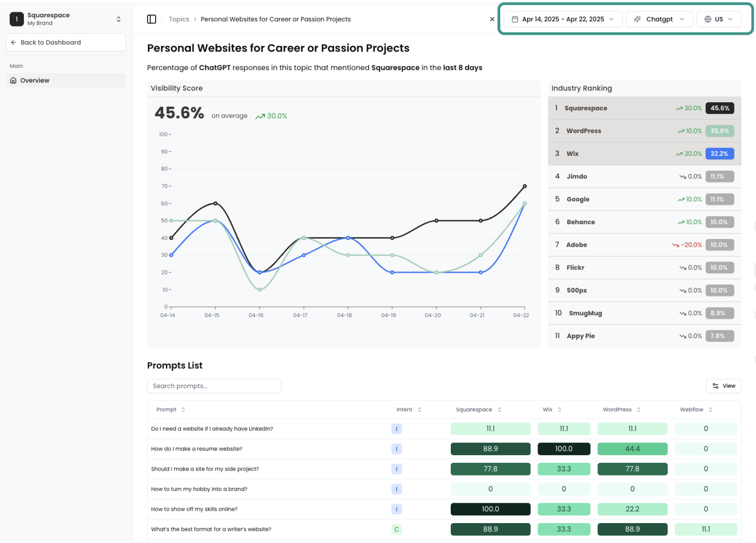Toggle sorting on the Squarespace column
This screenshot has width=756, height=543.
click(499, 409)
